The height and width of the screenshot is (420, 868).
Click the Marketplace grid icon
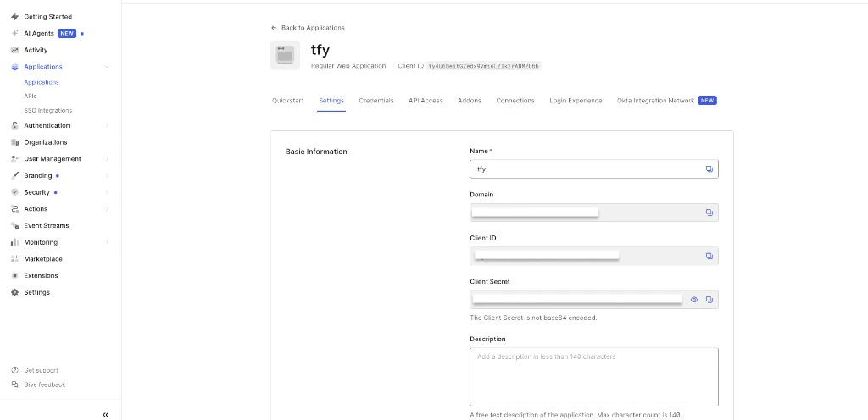15,258
